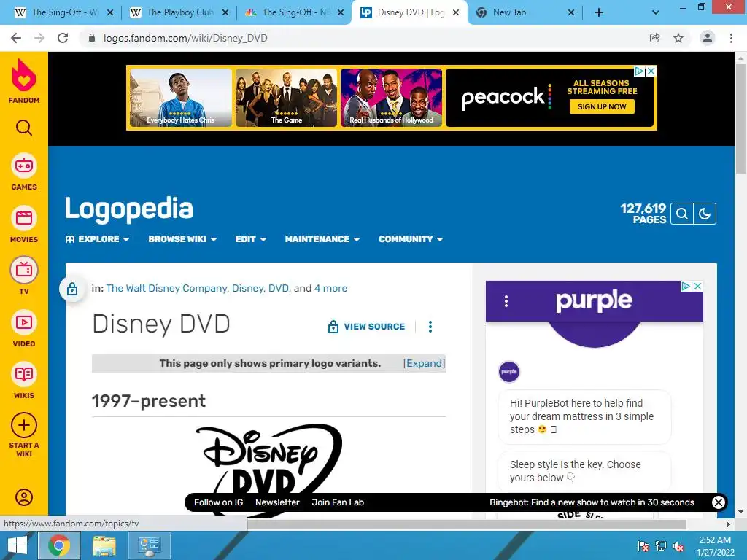Open the Wikis section icon
747x560 pixels.
pos(24,374)
